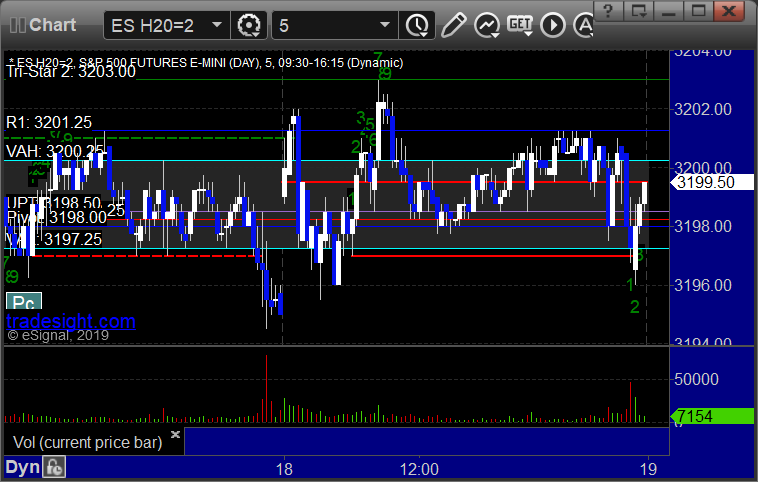Image resolution: width=758 pixels, height=482 pixels.
Task: Click the pop-out window button
Action: click(639, 10)
